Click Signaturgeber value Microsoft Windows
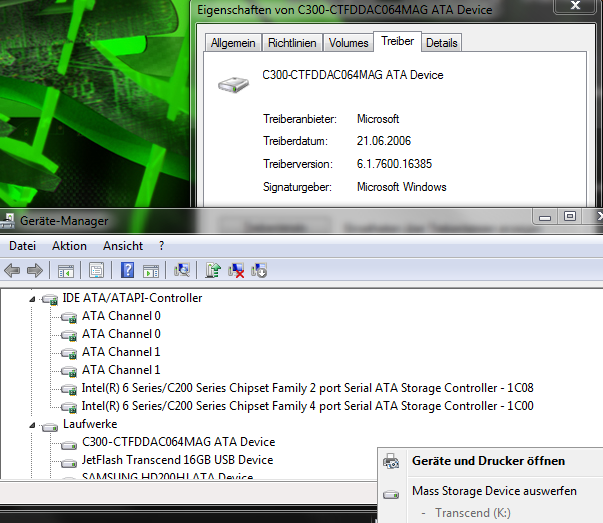603x523 pixels. click(401, 187)
